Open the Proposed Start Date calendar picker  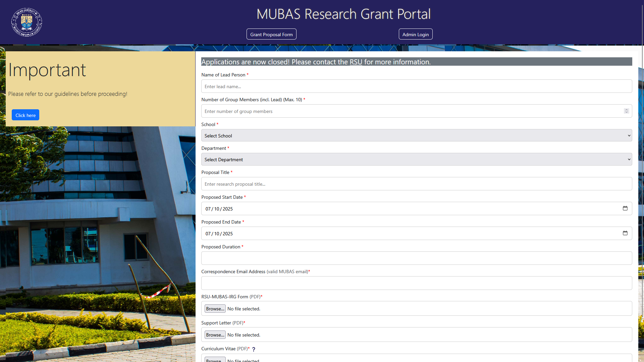(625, 208)
